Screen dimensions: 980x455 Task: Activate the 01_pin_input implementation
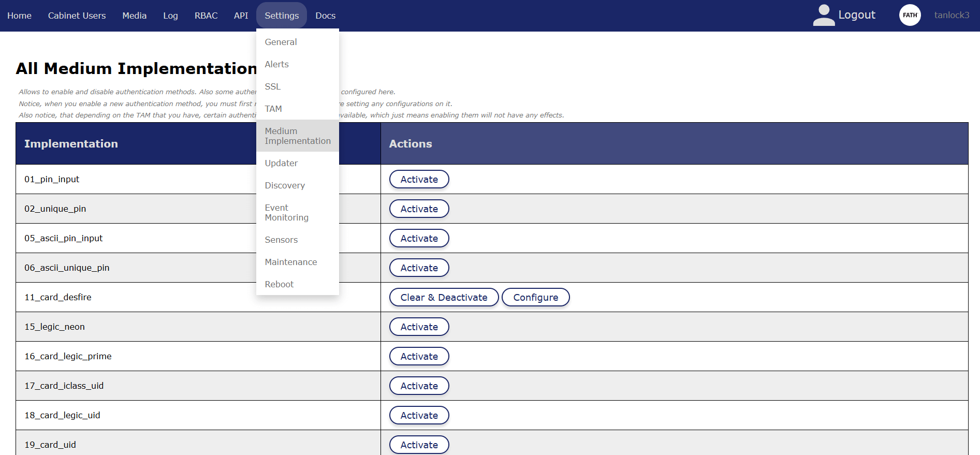[419, 179]
